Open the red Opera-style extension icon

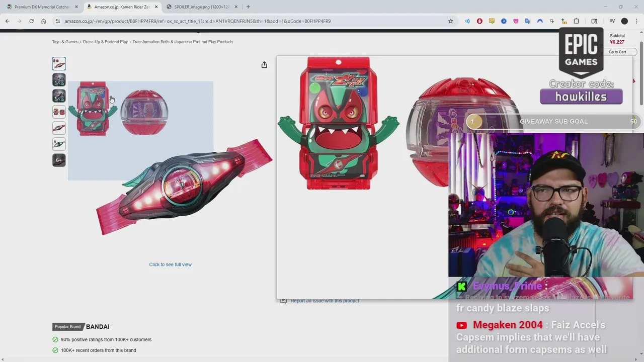click(479, 21)
